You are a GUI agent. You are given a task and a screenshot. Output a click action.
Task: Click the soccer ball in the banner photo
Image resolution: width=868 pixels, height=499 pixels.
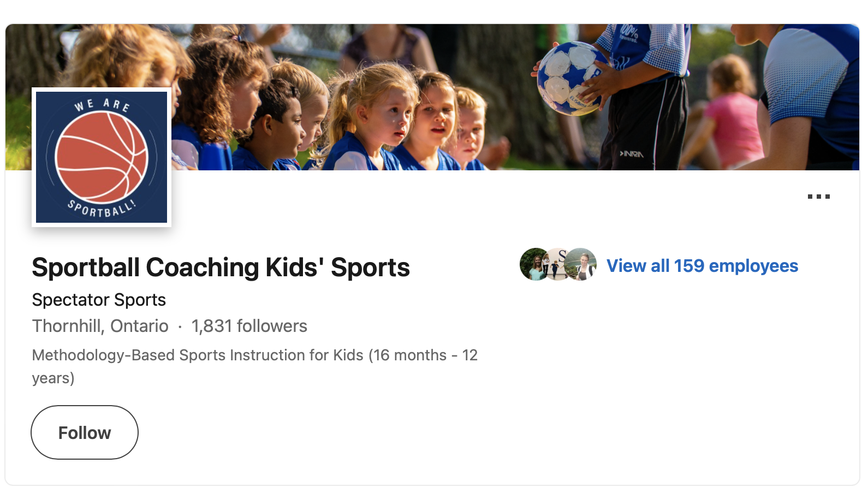point(572,78)
